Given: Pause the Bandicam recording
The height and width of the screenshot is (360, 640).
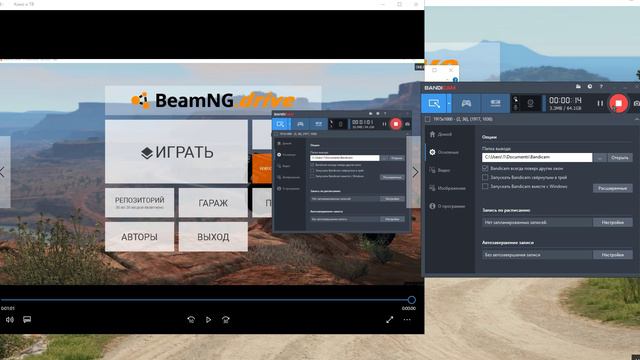Looking at the screenshot, I should pyautogui.click(x=600, y=104).
